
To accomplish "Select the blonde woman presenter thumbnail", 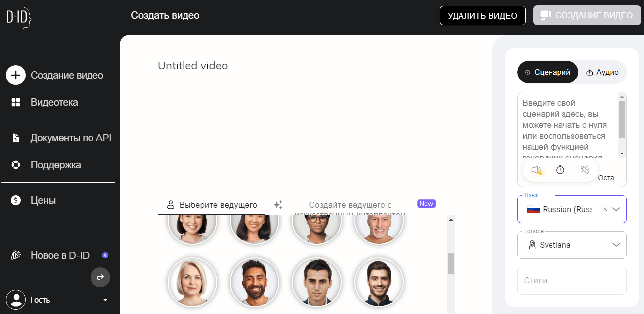I will (192, 282).
